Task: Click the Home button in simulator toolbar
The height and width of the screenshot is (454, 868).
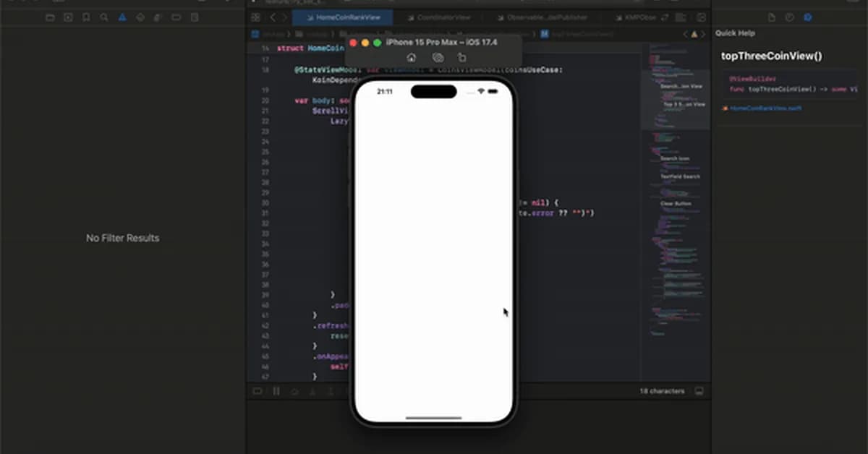Action: (412, 57)
